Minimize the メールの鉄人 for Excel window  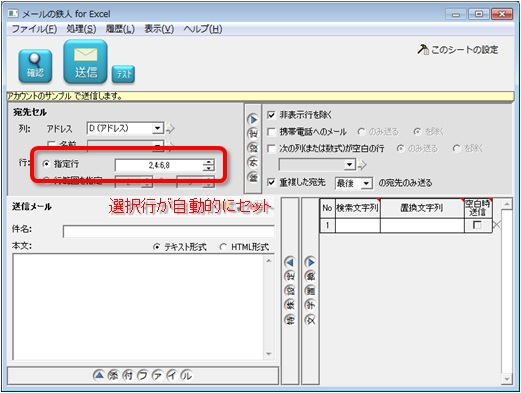tap(456, 14)
